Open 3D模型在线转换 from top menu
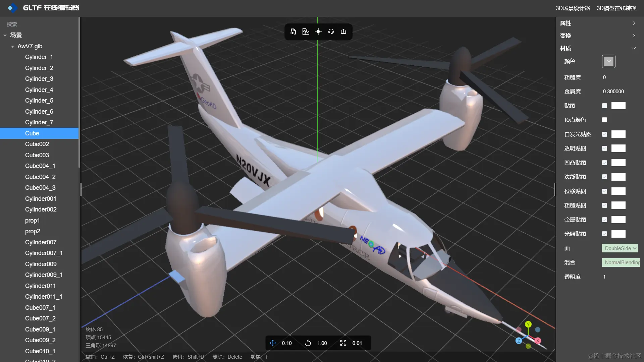The width and height of the screenshot is (644, 362). click(x=616, y=8)
